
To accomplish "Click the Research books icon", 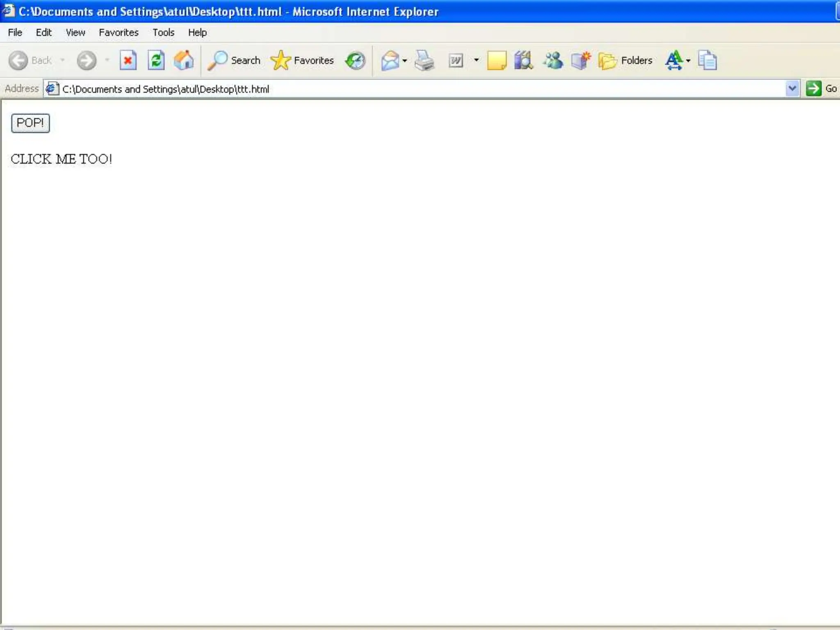I will pos(523,61).
